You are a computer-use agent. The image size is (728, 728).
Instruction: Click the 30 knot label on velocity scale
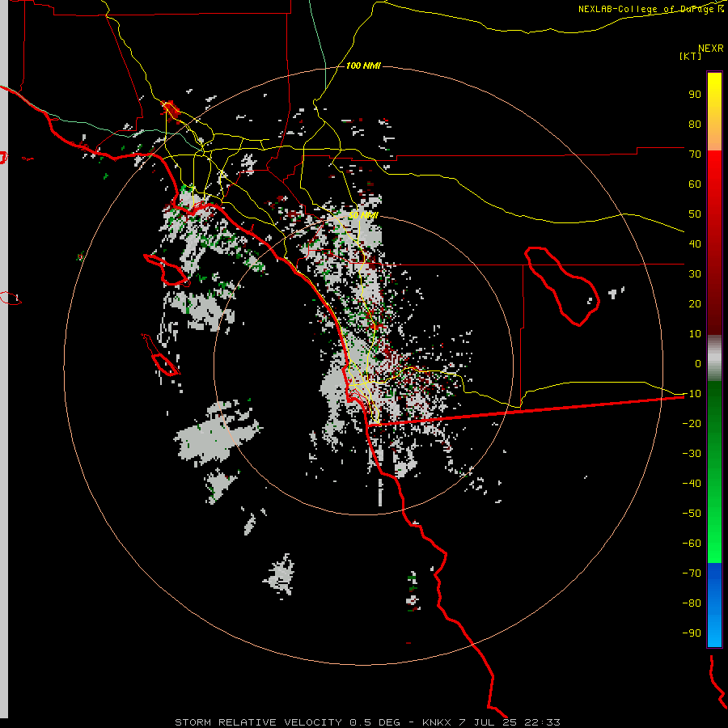click(695, 274)
